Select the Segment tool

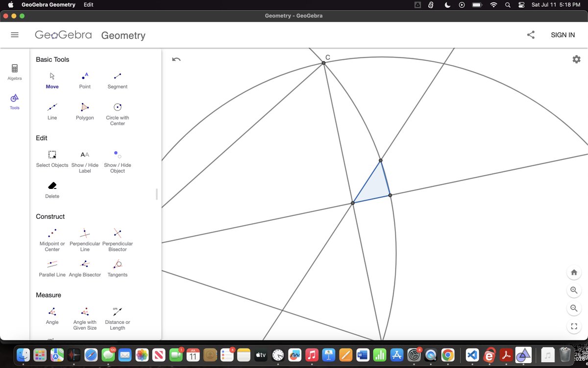pyautogui.click(x=118, y=80)
